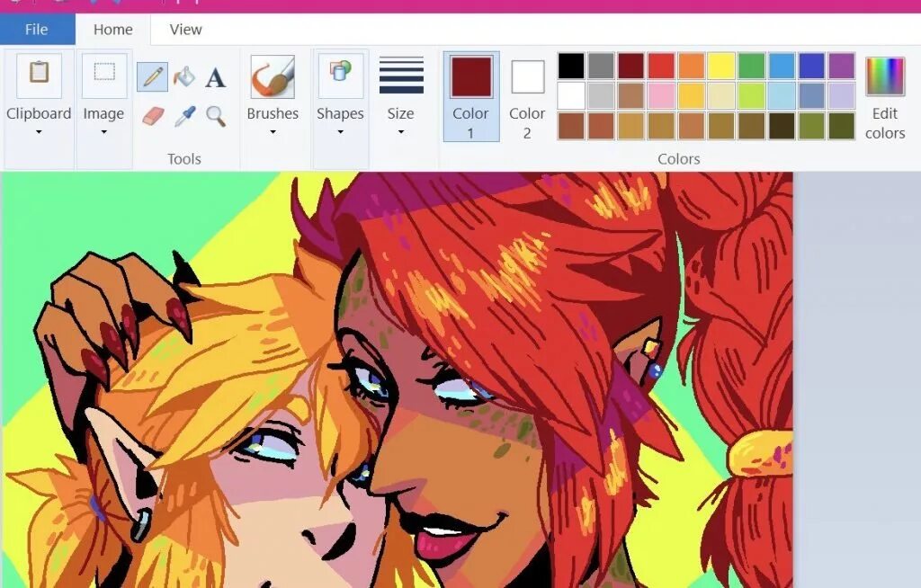Pick the light gray swatch in second row
This screenshot has width=921, height=588.
[601, 95]
